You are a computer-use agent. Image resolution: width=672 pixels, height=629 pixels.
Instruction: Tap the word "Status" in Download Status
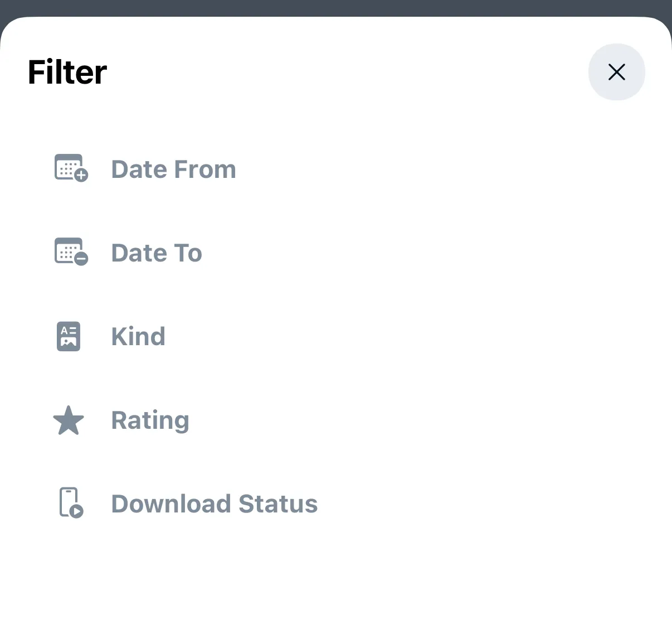coord(278,504)
